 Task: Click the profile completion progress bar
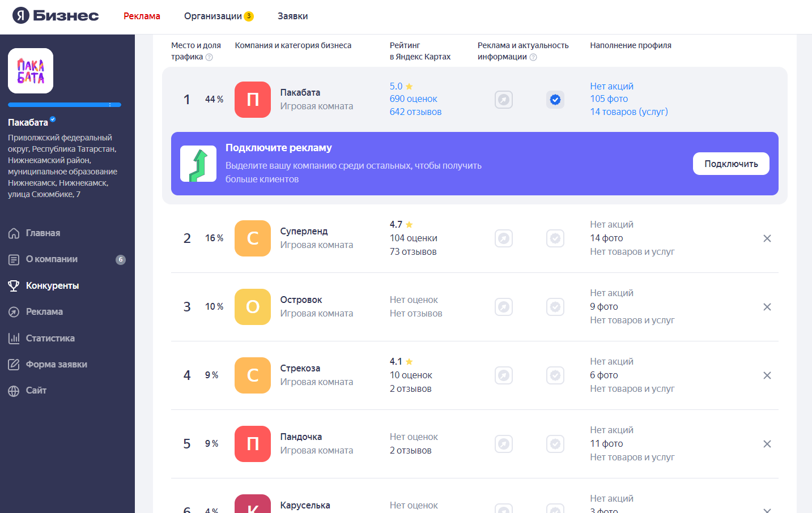(65, 105)
